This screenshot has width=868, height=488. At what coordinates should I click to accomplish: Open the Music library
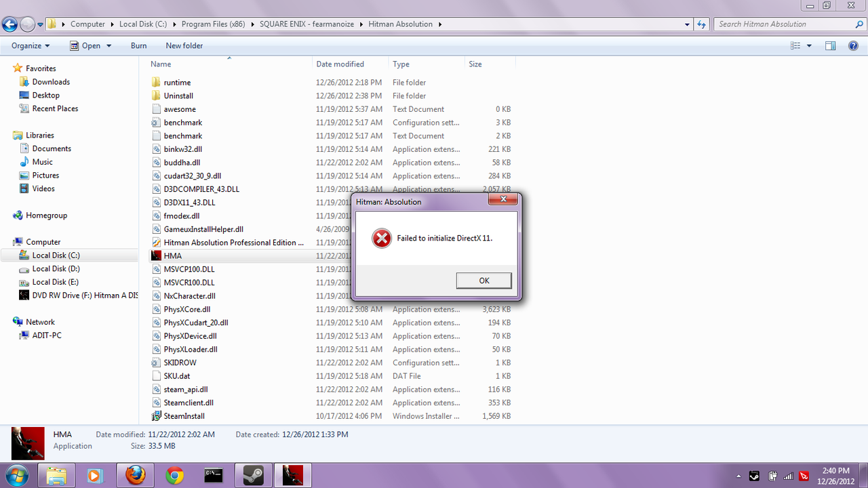(x=42, y=162)
